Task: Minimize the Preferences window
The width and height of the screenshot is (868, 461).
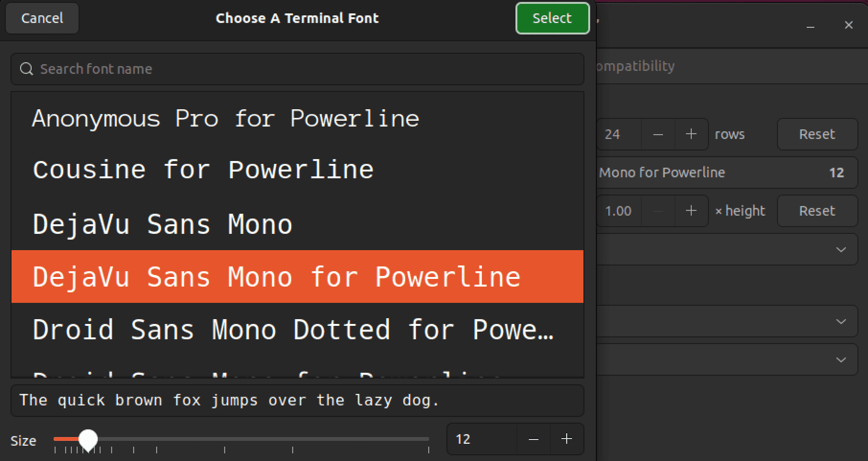Action: (811, 26)
